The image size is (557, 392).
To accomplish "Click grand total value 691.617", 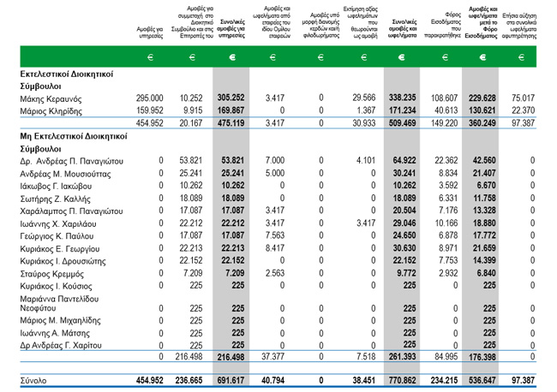I will [231, 380].
